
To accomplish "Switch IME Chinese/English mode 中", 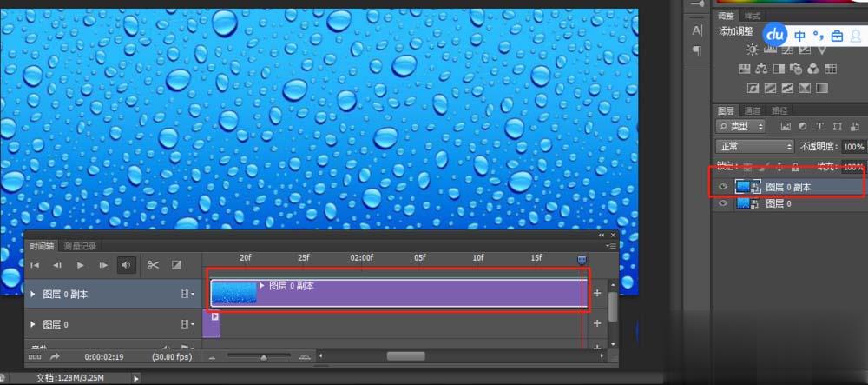I will click(x=800, y=36).
